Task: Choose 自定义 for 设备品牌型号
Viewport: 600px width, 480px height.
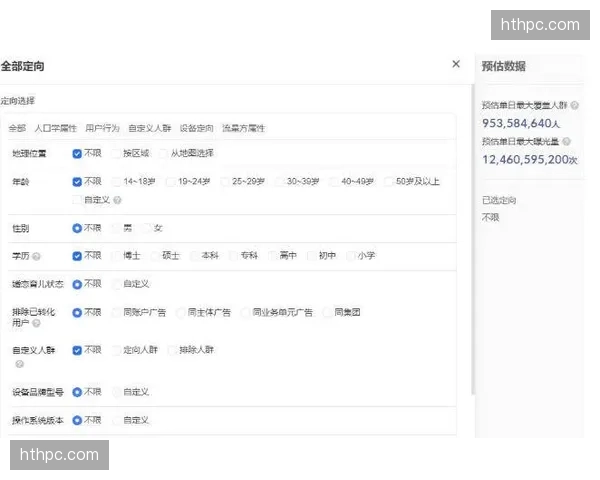Action: (x=116, y=392)
